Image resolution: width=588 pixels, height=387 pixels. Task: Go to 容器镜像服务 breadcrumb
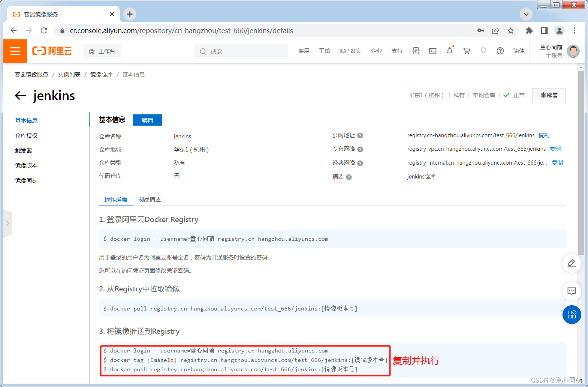[31, 75]
